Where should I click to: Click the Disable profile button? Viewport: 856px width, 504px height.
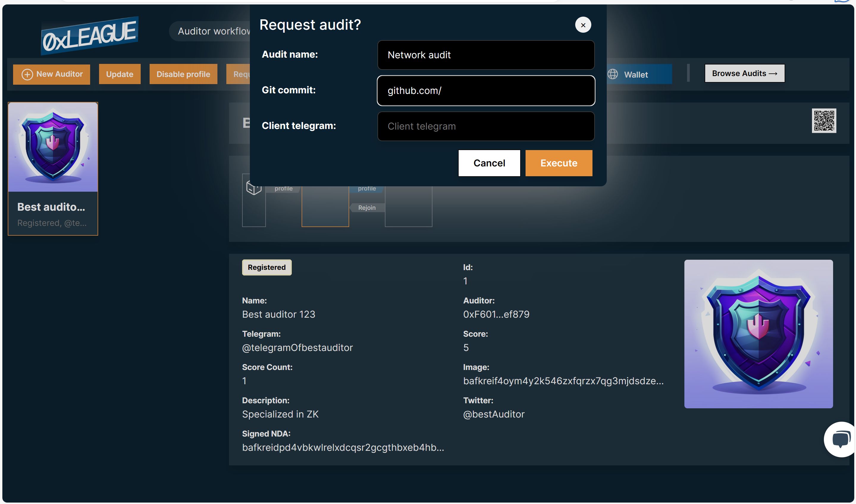183,74
